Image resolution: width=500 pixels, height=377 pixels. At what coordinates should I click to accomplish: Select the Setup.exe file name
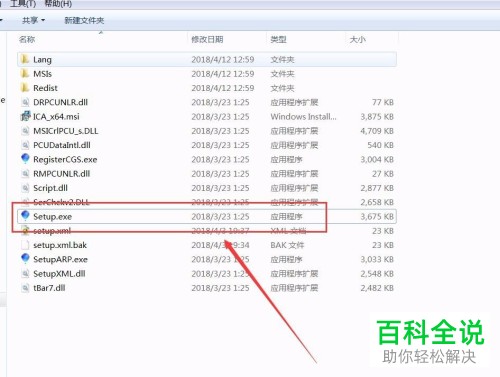tap(52, 217)
